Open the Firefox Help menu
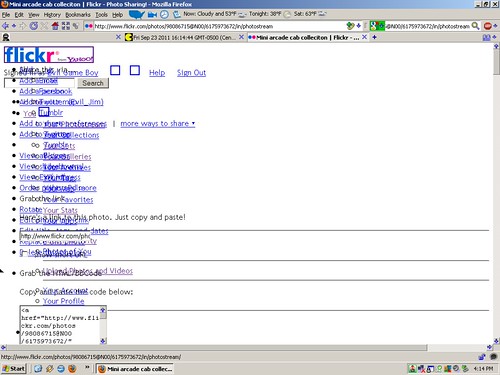 [117, 15]
